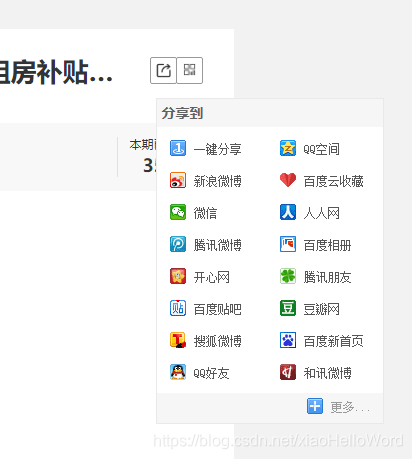Choose 百度新首页 text link
412x459 pixels.
click(333, 341)
